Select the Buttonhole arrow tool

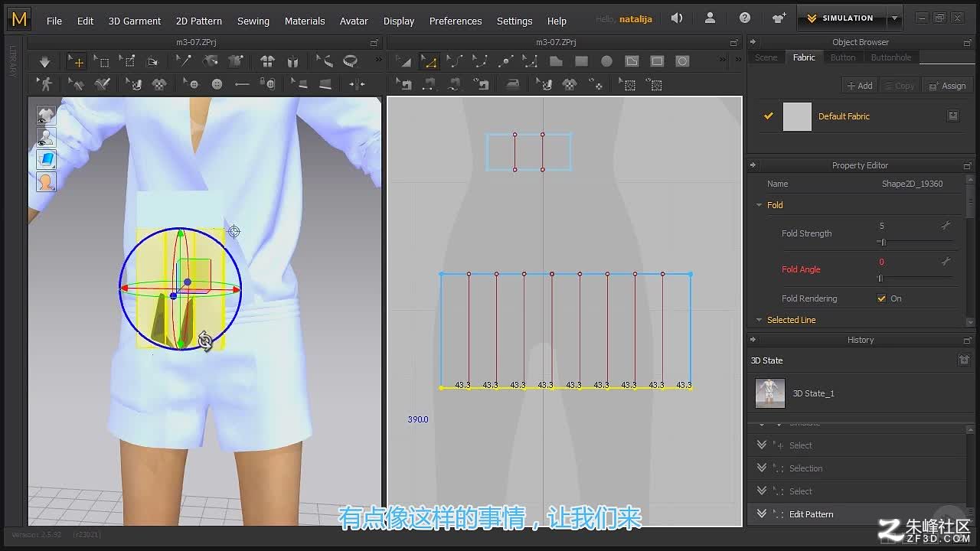click(242, 84)
